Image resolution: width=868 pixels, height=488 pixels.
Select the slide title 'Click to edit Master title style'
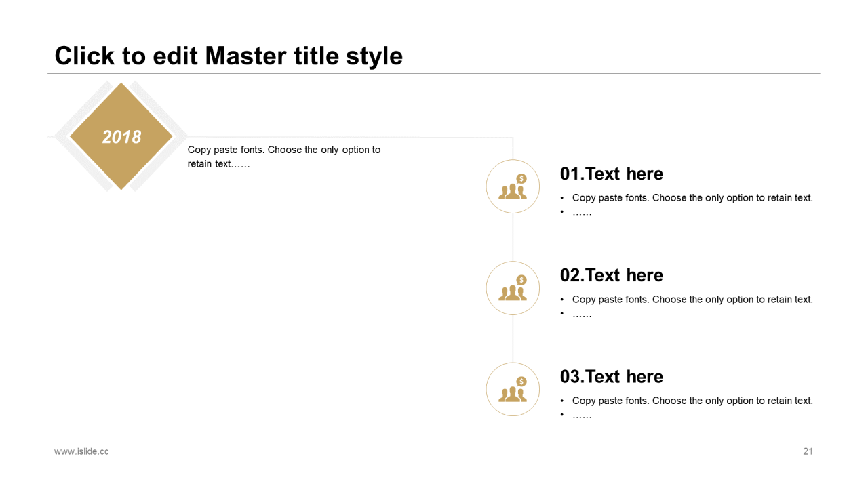click(x=229, y=56)
